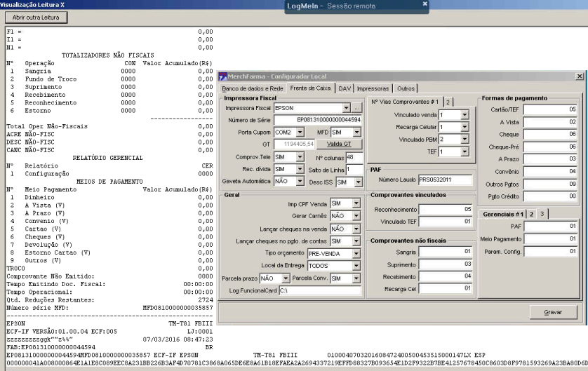Close the Configurador Local dialog

[x=579, y=76]
